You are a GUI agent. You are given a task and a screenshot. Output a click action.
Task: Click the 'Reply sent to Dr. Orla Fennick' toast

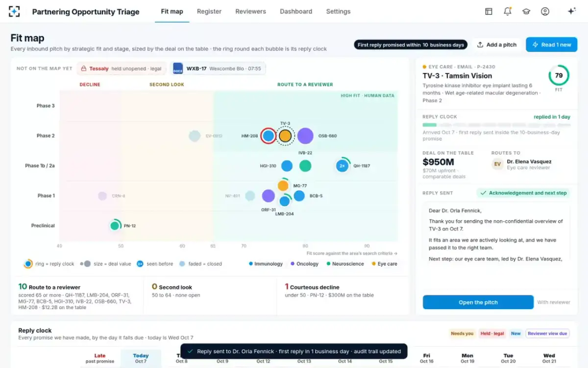294,351
